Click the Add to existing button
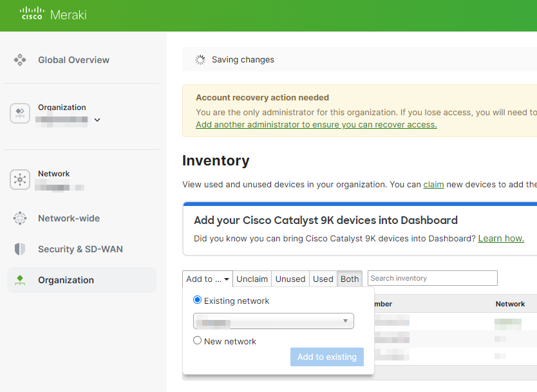Viewport: 537px width, 392px height. click(x=326, y=357)
